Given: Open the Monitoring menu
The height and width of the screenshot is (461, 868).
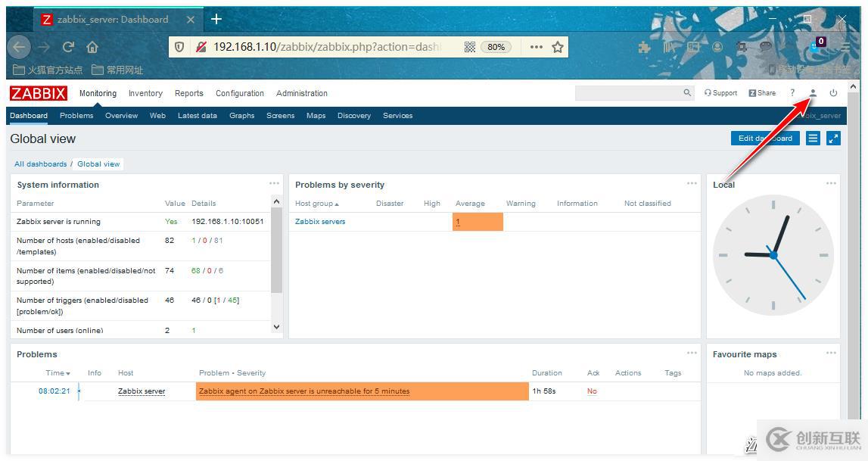Looking at the screenshot, I should [x=98, y=93].
